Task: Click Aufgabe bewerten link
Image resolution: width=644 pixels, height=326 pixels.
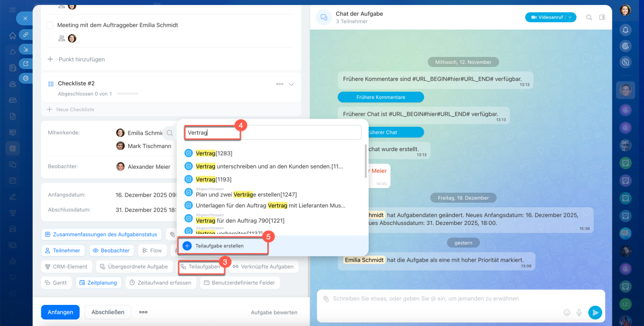Action: (x=274, y=312)
